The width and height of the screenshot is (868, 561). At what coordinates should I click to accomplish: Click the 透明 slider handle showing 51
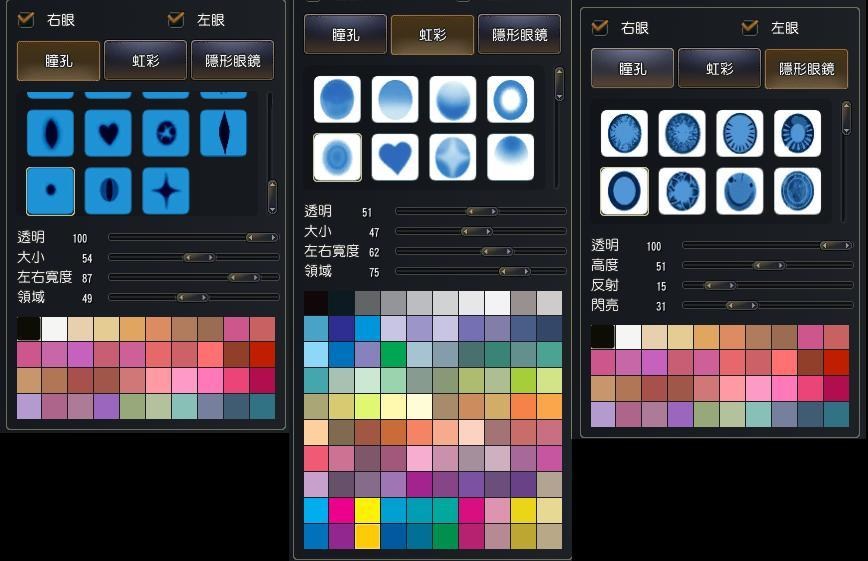coord(482,212)
